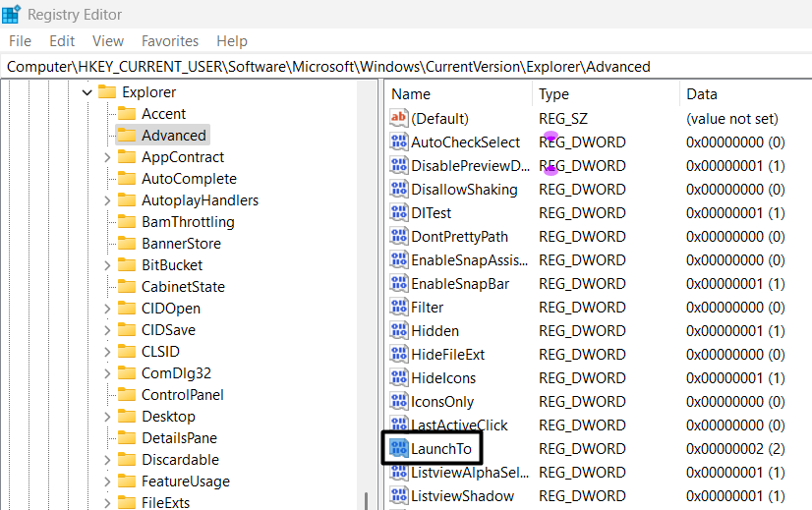Click the DWORD icon for AutoCheckSelect
This screenshot has height=510, width=812.
pos(398,142)
